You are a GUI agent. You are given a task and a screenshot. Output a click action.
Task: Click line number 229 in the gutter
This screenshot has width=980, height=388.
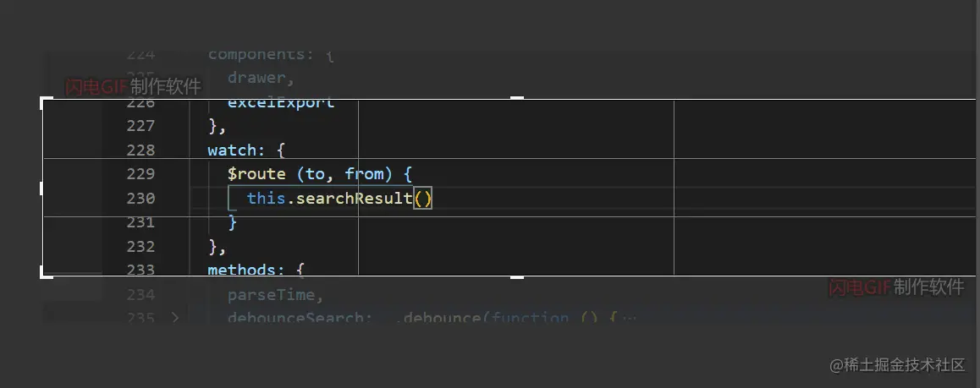140,174
